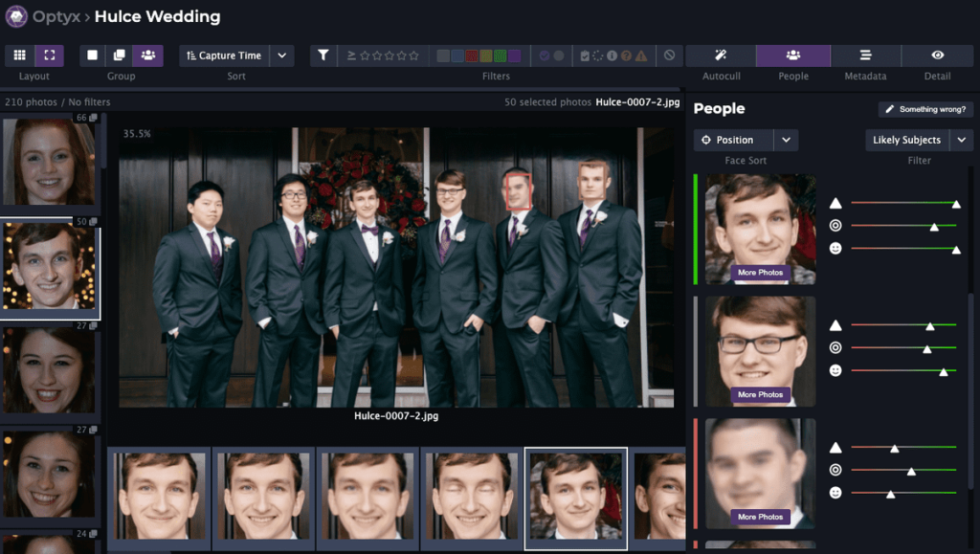The height and width of the screenshot is (554, 980).
Task: Toggle group by people faces
Action: tap(147, 55)
